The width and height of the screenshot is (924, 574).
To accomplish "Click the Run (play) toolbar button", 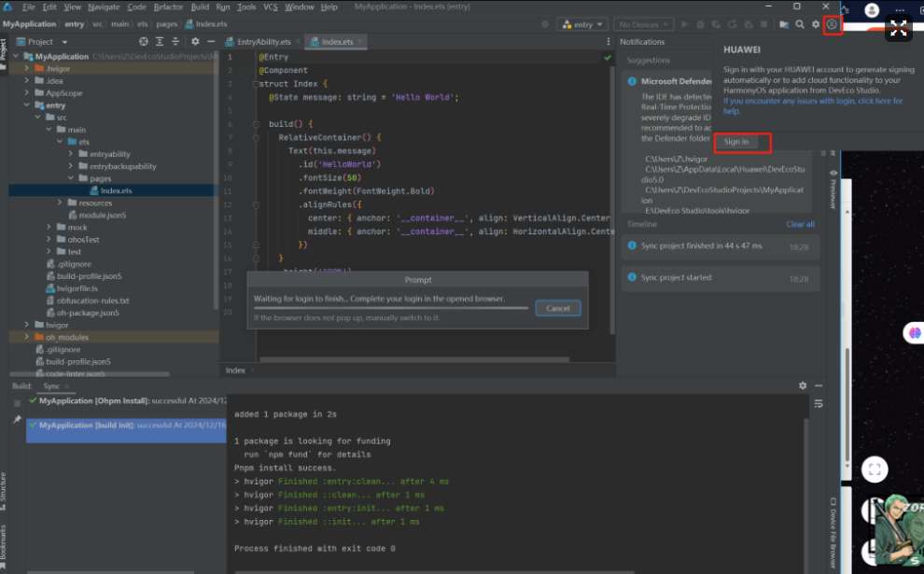I will [x=684, y=25].
